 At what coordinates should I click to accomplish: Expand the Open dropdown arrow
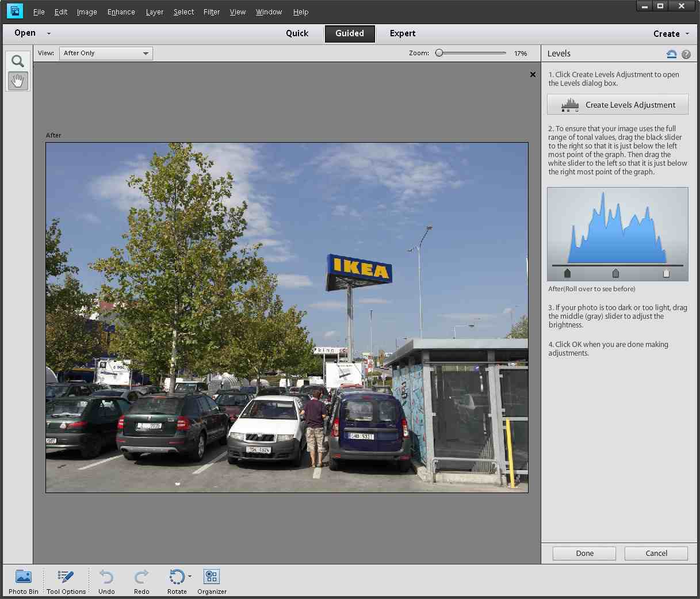[x=49, y=33]
